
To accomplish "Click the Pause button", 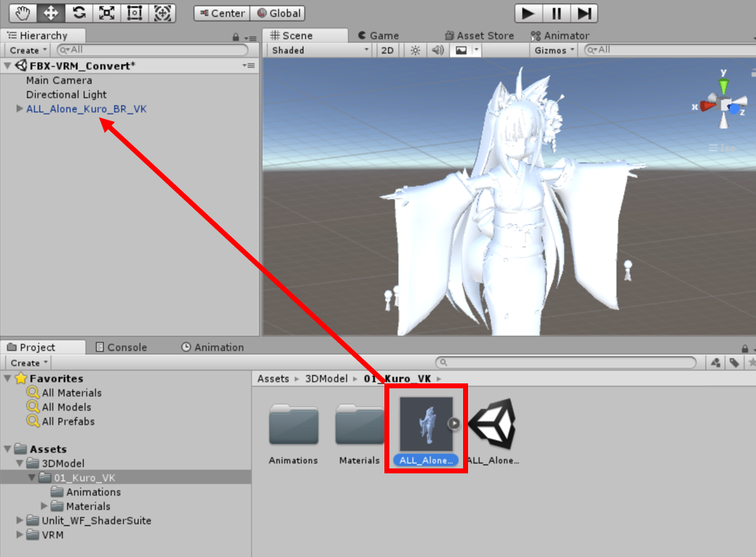I will 557,13.
